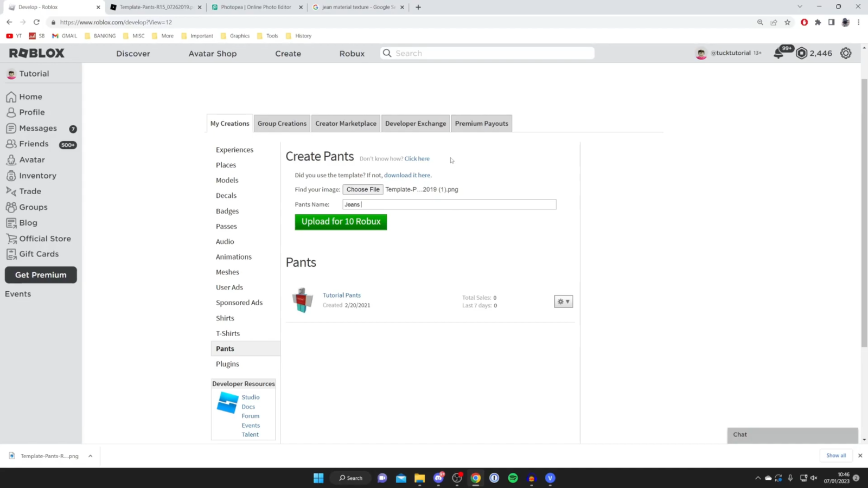Open the Premium Payouts tab
868x488 pixels.
tap(481, 123)
